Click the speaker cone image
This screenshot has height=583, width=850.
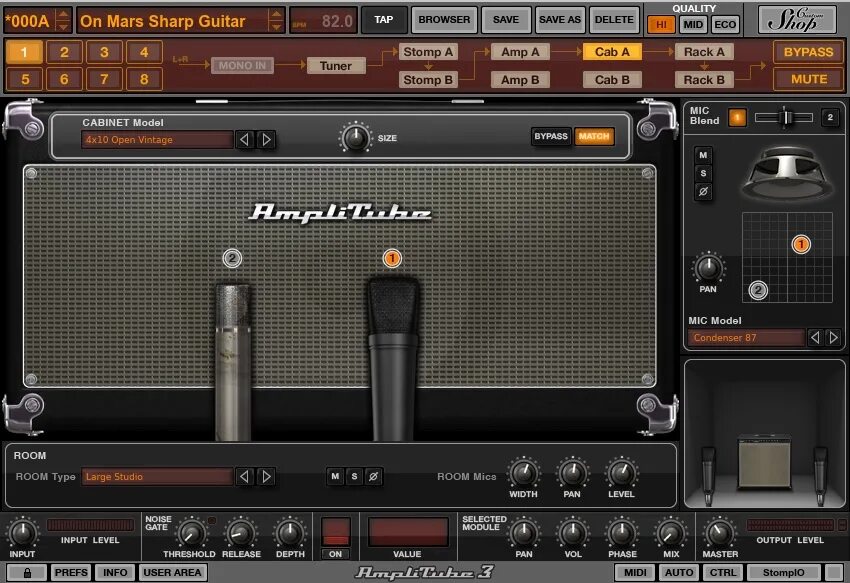tap(787, 174)
